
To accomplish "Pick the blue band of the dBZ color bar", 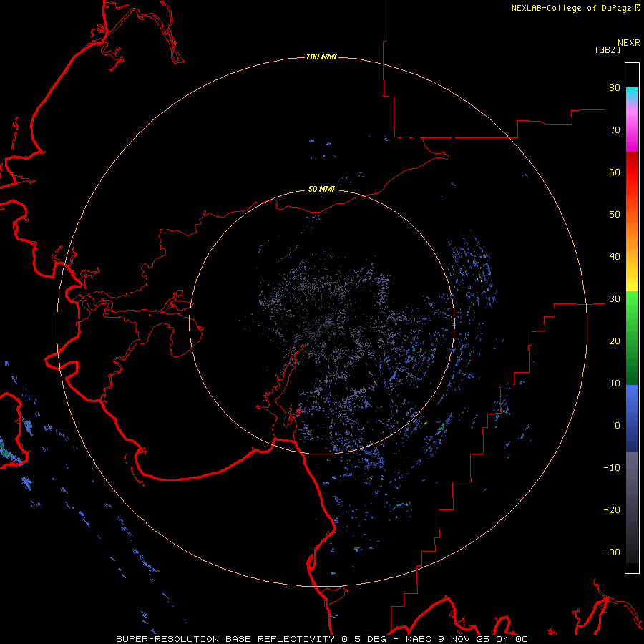I will coord(632,419).
